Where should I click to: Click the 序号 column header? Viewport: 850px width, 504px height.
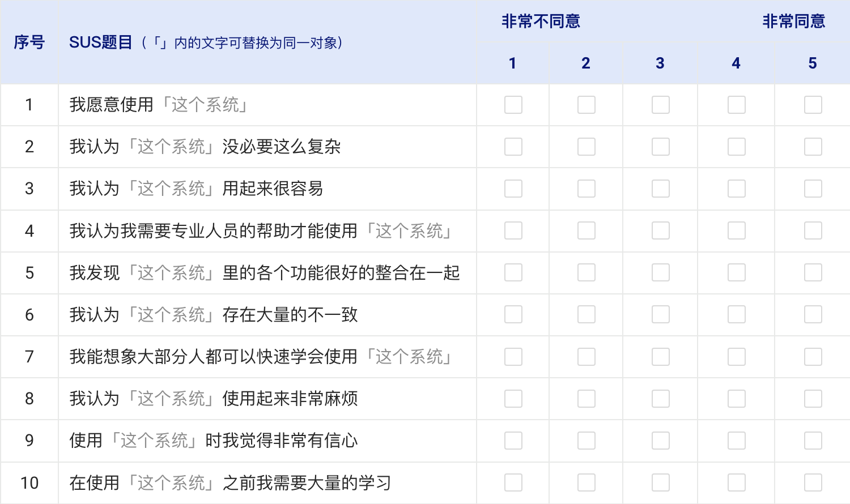coord(29,42)
